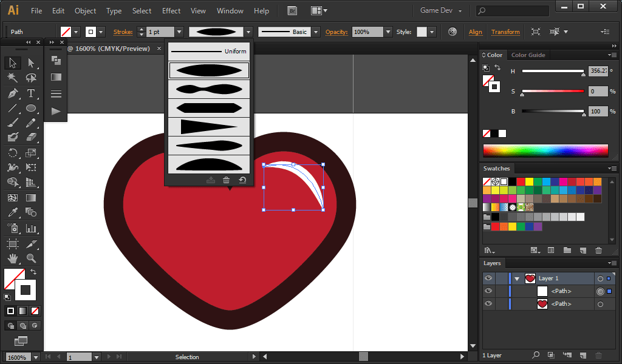Select the Type tool
622x364 pixels.
[31, 93]
